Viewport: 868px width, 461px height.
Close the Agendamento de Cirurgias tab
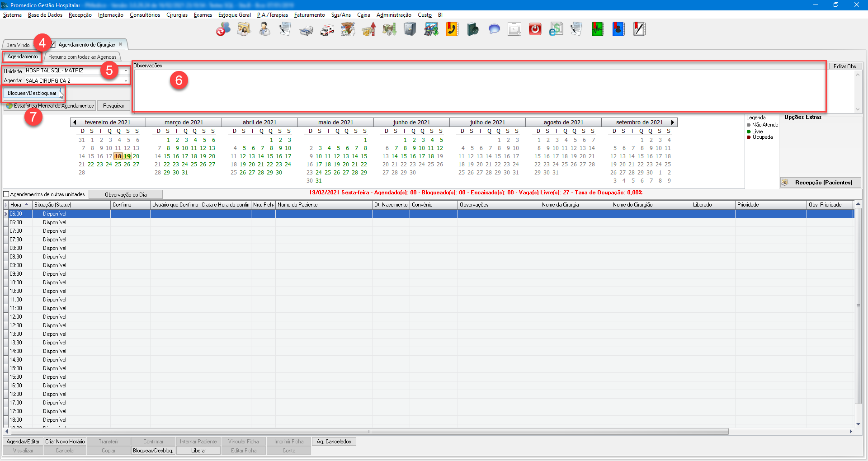click(x=121, y=44)
